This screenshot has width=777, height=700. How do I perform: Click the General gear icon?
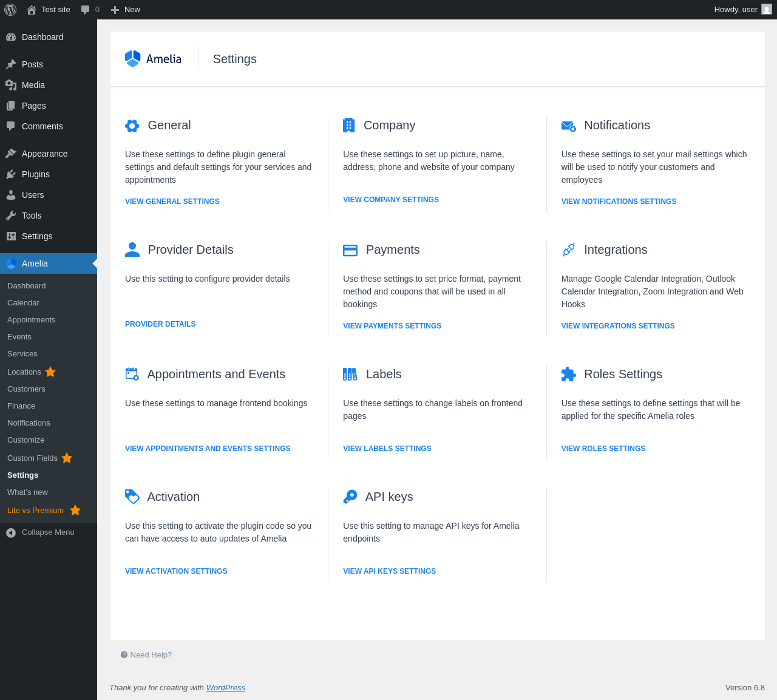point(132,126)
